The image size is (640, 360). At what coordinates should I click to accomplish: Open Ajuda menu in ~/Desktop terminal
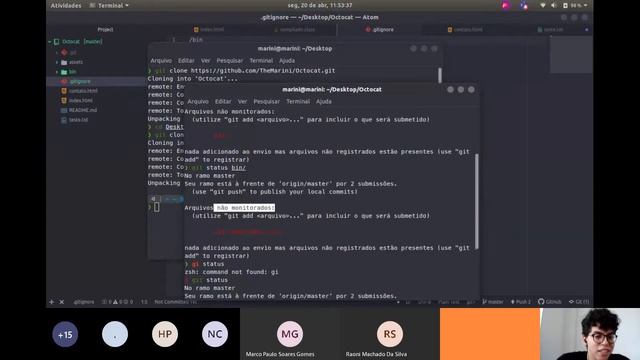tap(287, 60)
